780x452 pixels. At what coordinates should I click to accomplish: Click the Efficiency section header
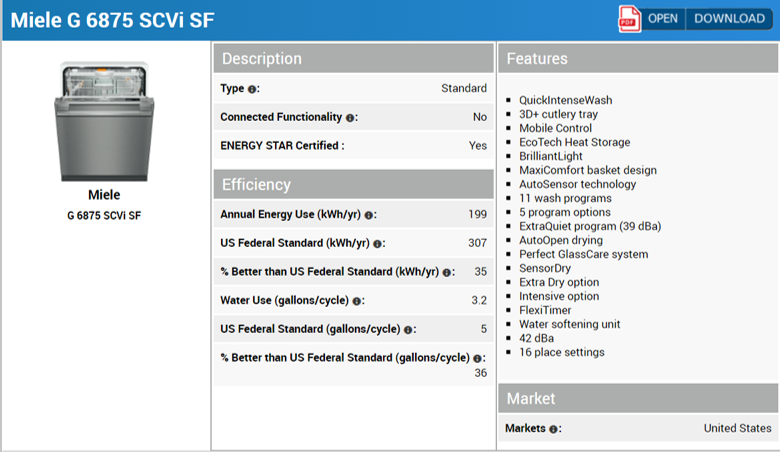[354, 184]
